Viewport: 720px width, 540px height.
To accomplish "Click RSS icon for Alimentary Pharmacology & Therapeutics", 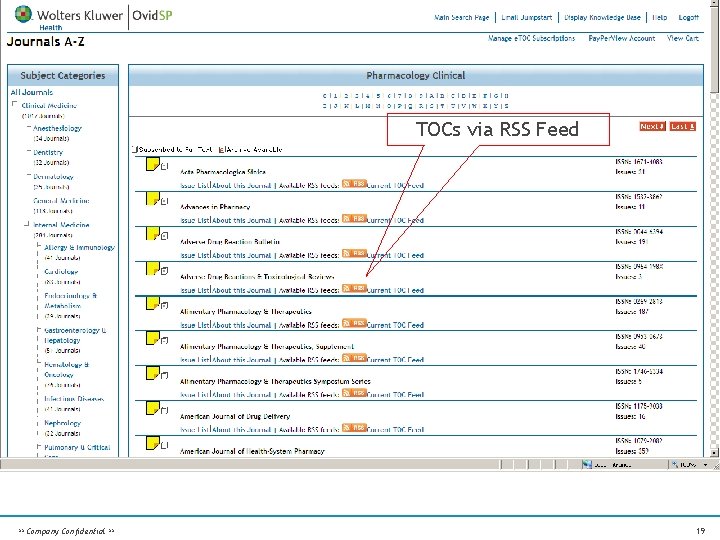I will [x=354, y=323].
